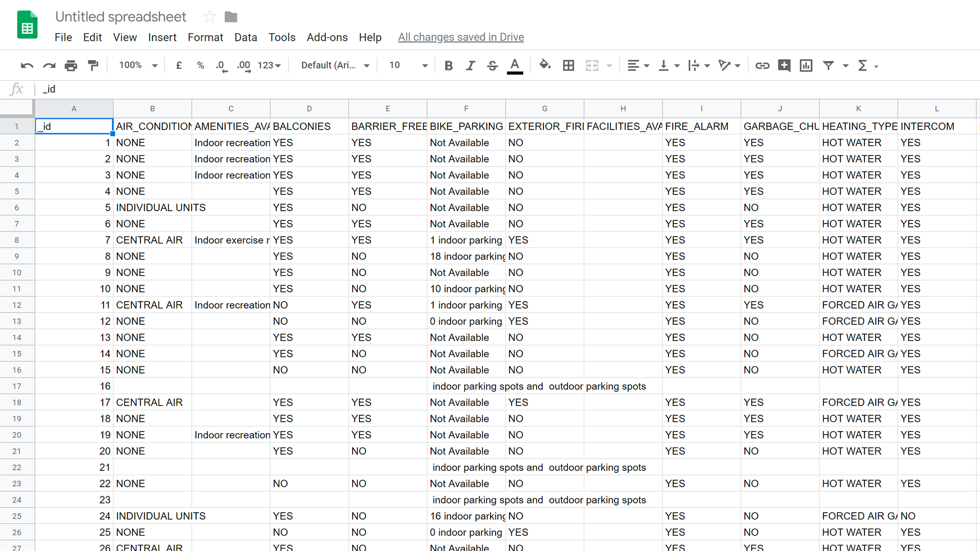
Task: Click the fx function icon
Action: tap(16, 89)
